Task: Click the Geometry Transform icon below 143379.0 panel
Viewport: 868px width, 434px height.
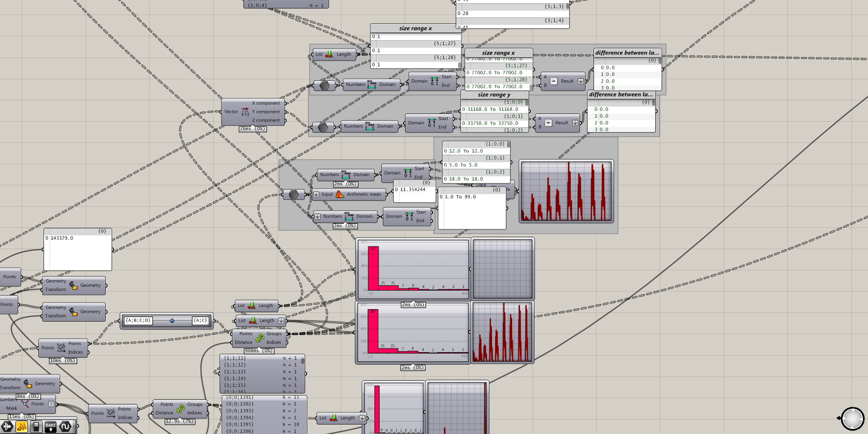Action: [x=73, y=285]
